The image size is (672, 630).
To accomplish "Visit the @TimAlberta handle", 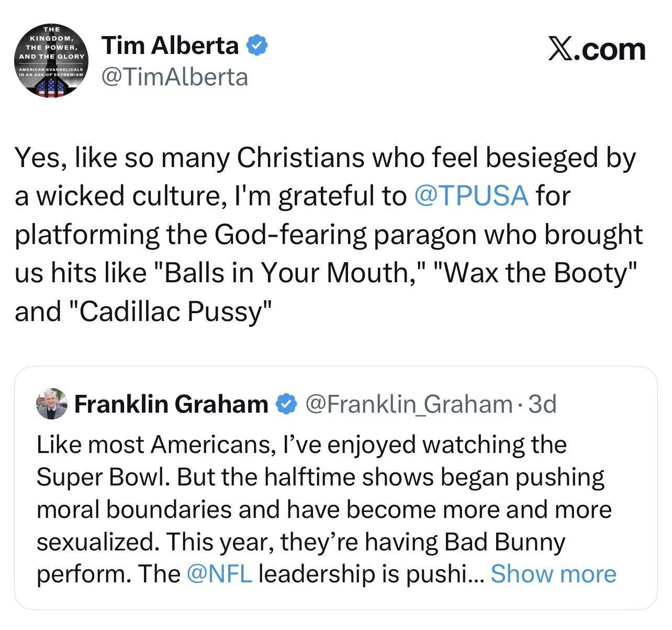I will click(x=175, y=78).
